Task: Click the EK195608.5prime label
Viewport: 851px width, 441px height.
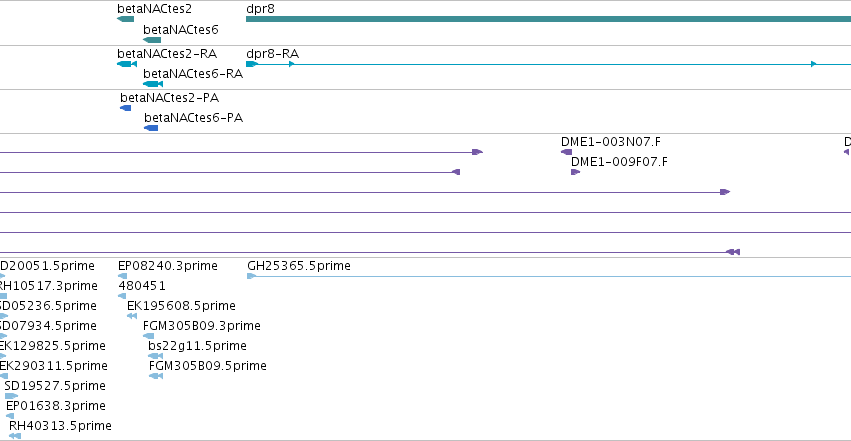Action: 181,306
